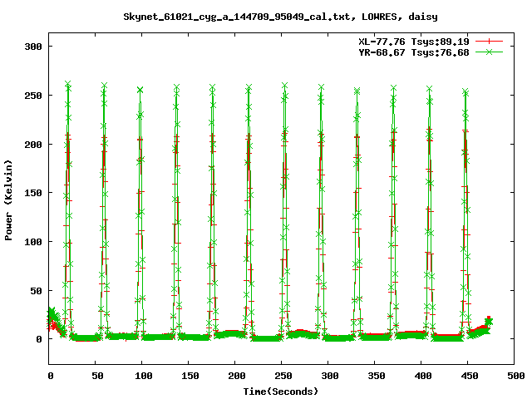This screenshot has height=399, width=532.
Task: Click the 150 label on the y-axis
Action: [x=33, y=193]
